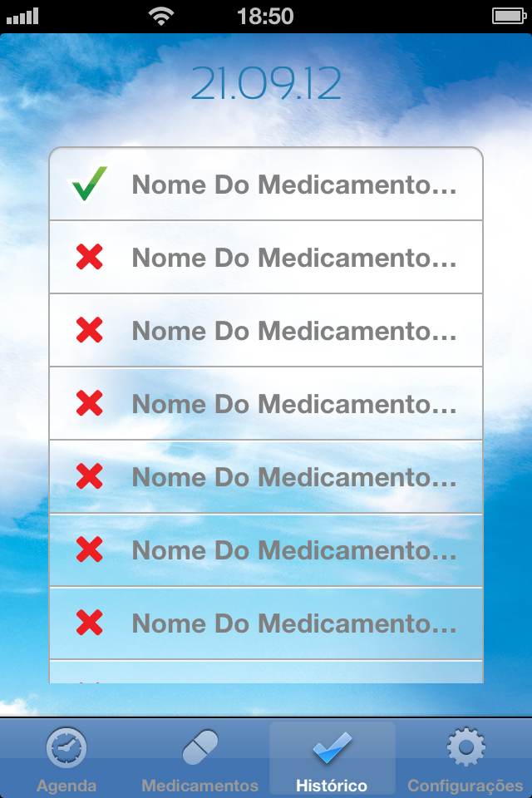Tap the cellular signal bars
This screenshot has height=798, width=532.
click(22, 17)
